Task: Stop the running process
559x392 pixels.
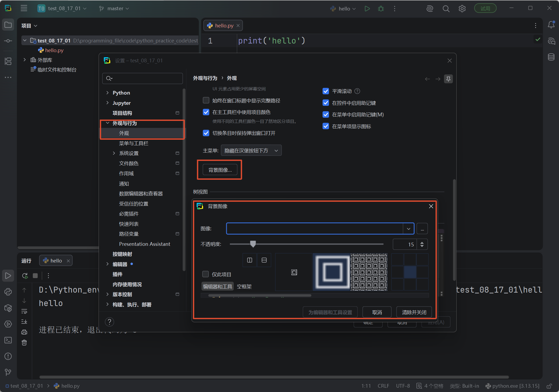Action: [35, 276]
